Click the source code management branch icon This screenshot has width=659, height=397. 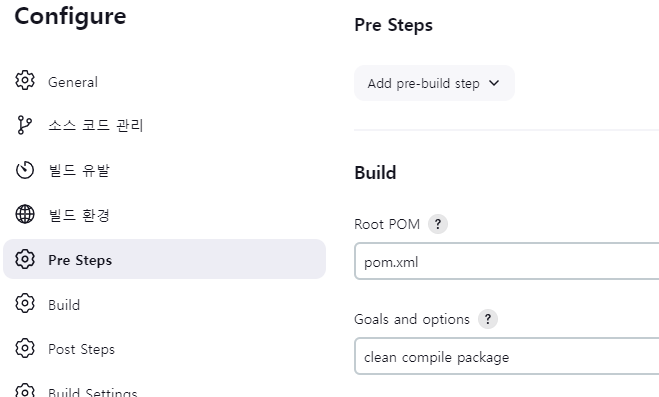click(25, 125)
